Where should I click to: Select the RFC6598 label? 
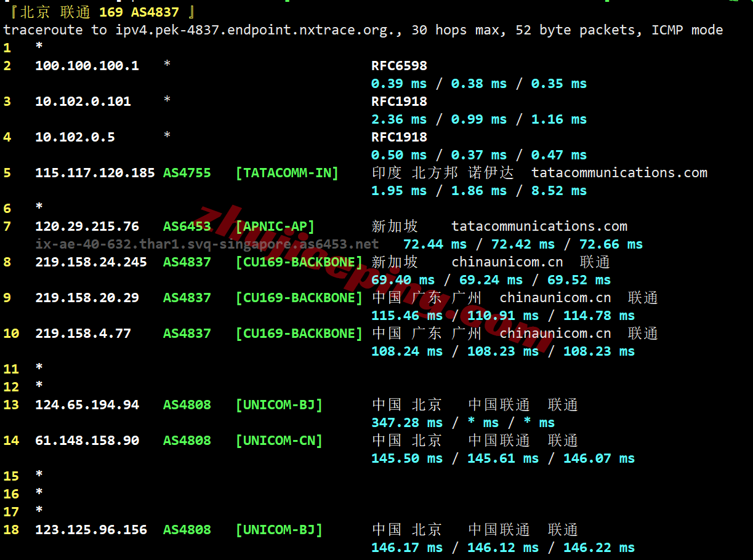(399, 65)
